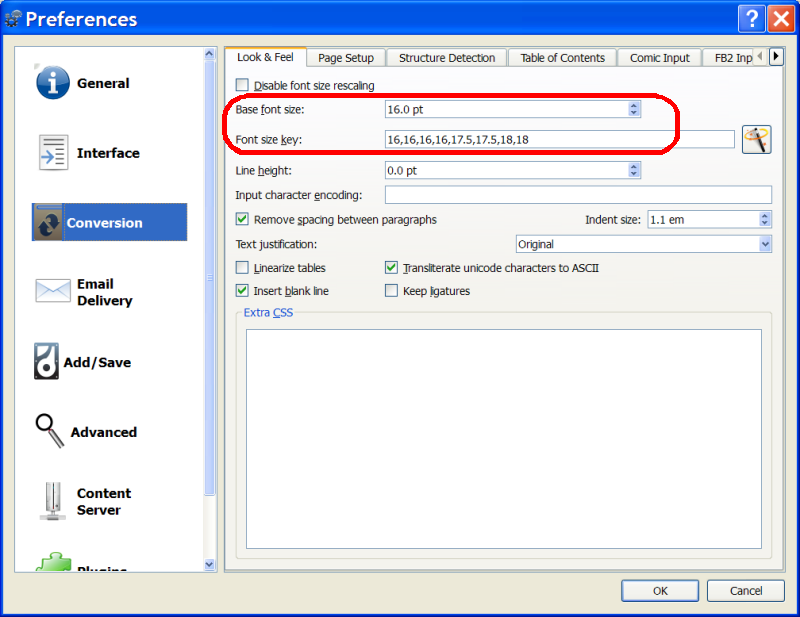This screenshot has height=617, width=800.
Task: Select the Conversion category icon
Action: tap(48, 223)
